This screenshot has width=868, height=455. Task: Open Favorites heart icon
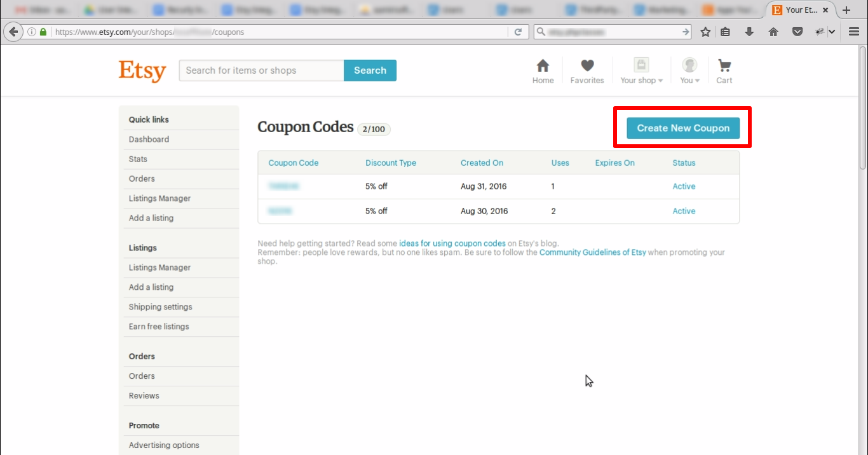(587, 71)
